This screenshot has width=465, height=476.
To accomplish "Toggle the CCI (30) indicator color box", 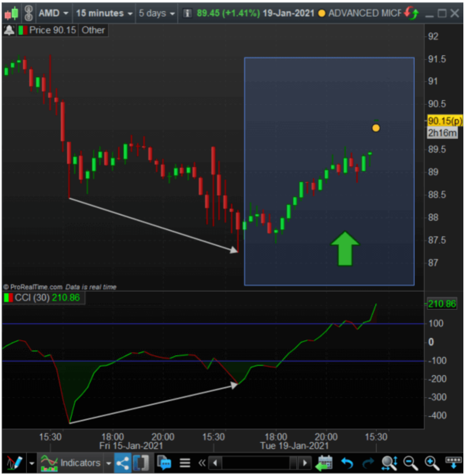I will pyautogui.click(x=8, y=298).
